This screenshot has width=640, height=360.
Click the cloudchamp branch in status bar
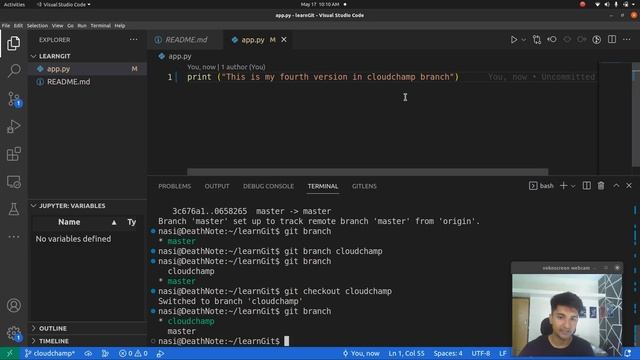click(x=50, y=353)
